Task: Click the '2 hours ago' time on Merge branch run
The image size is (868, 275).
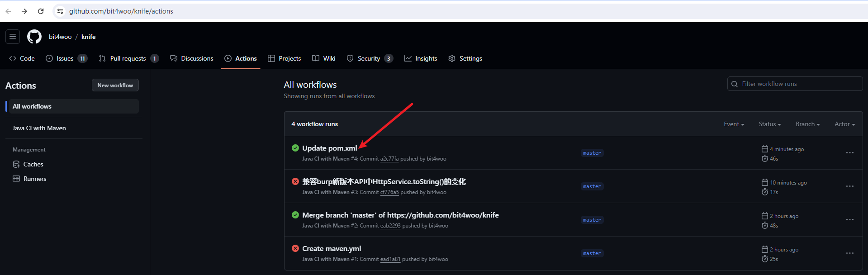Action: click(x=784, y=216)
